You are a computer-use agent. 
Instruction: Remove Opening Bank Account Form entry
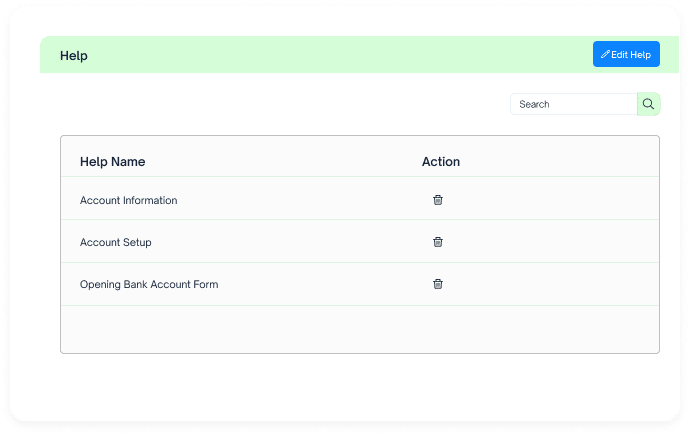click(437, 284)
